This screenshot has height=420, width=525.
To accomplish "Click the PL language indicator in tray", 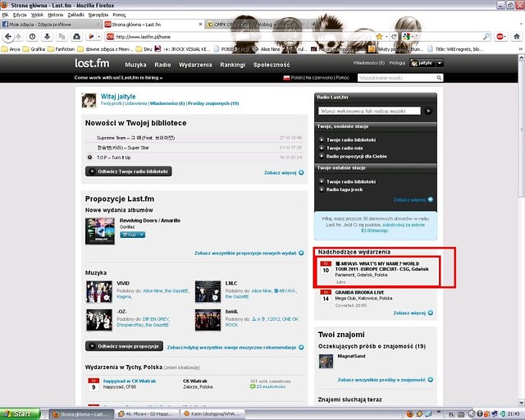I will click(x=451, y=414).
